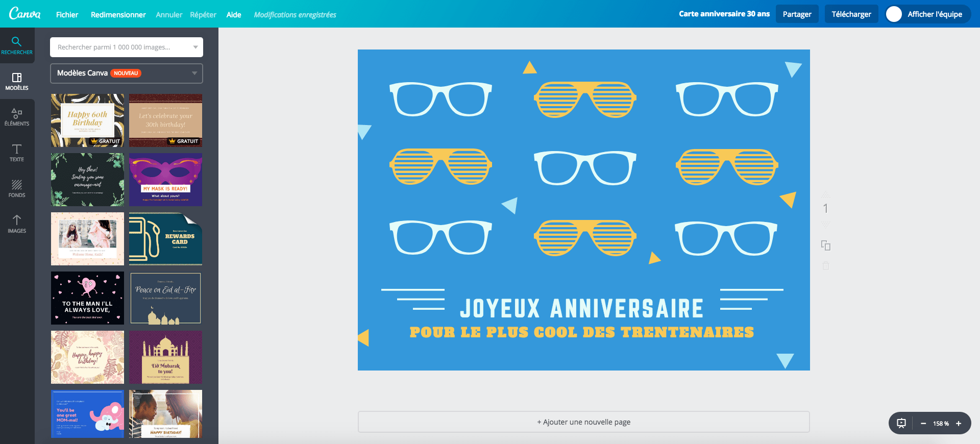Viewport: 980px width, 444px height.
Task: Click the team avatar circle
Action: (x=894, y=14)
